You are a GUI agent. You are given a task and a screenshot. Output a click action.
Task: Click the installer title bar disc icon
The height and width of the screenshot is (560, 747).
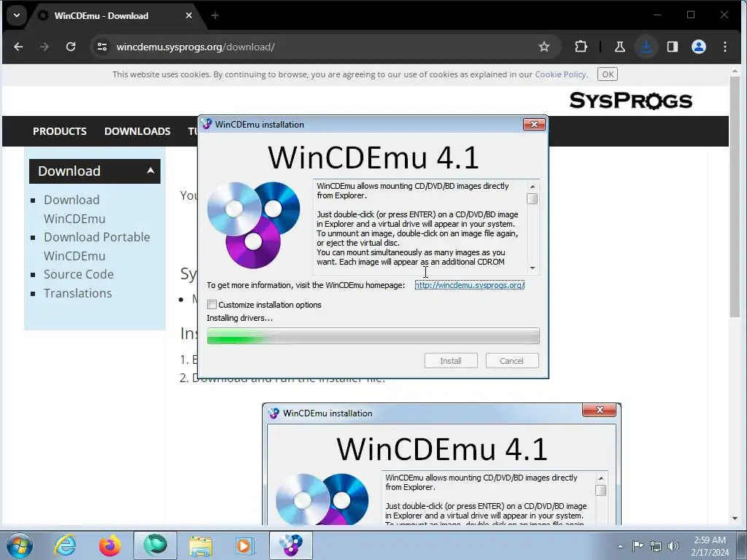tap(206, 124)
